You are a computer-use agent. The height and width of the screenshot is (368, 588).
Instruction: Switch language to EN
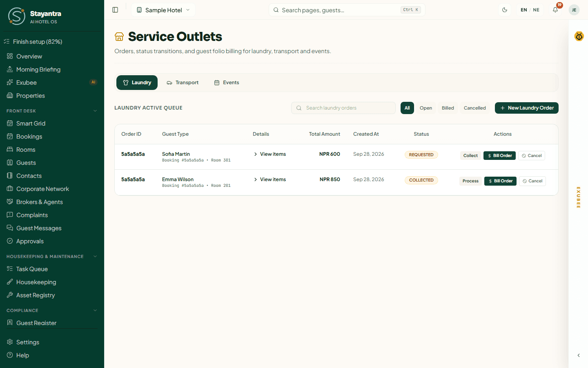click(x=524, y=10)
